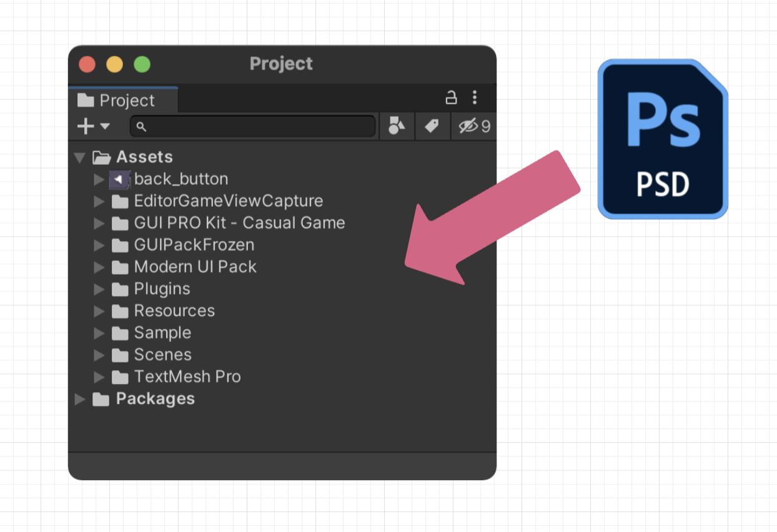Toggle hidden packages visibility eye icon
777x532 pixels.
(x=468, y=126)
